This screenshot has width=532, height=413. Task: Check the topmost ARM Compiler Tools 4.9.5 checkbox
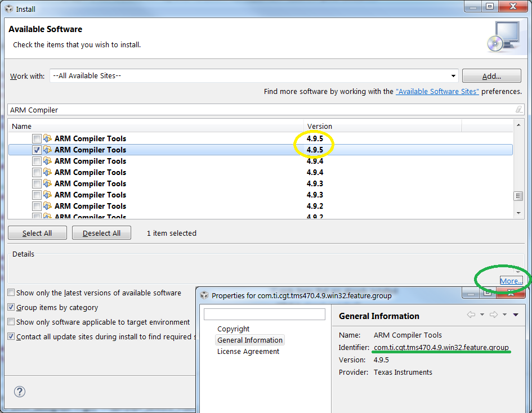[37, 138]
